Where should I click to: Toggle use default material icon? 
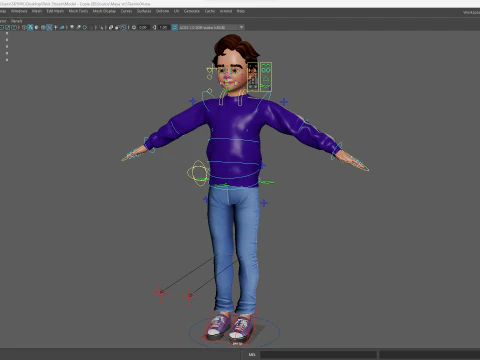point(36,27)
